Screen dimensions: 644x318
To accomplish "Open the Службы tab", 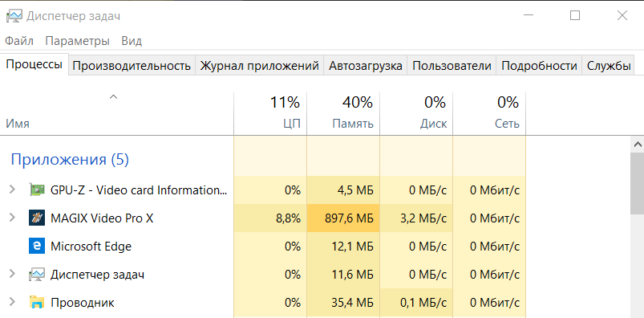I will tap(608, 66).
